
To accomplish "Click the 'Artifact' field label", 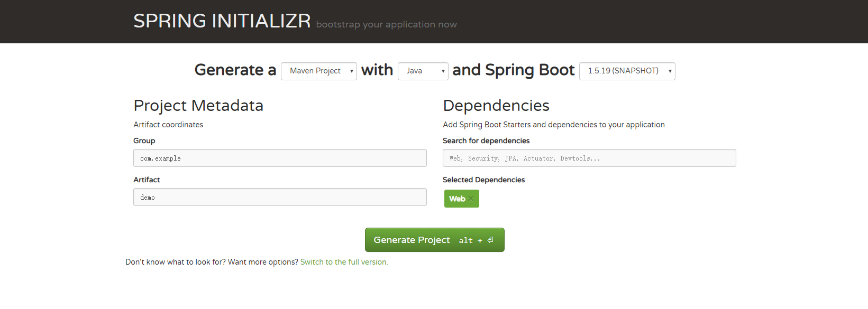I will click(147, 180).
